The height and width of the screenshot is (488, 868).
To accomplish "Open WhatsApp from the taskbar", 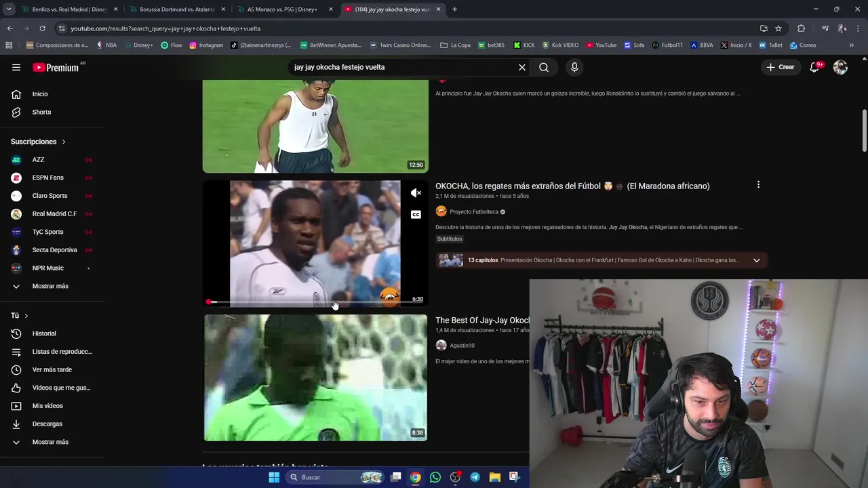I will [435, 477].
